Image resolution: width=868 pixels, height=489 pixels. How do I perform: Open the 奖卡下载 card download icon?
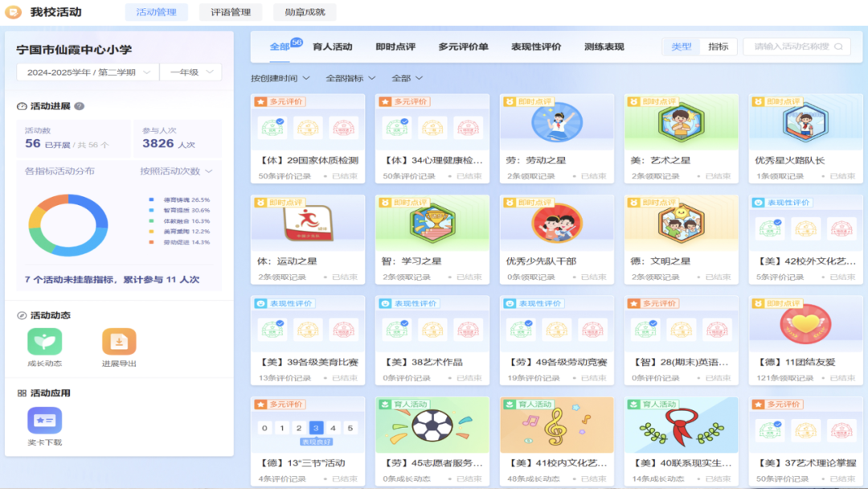[x=45, y=421]
